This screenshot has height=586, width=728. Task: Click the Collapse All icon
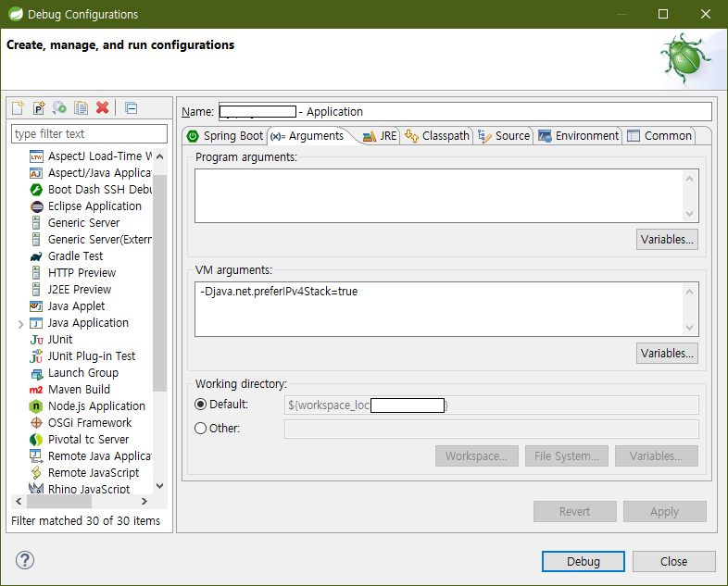[131, 108]
